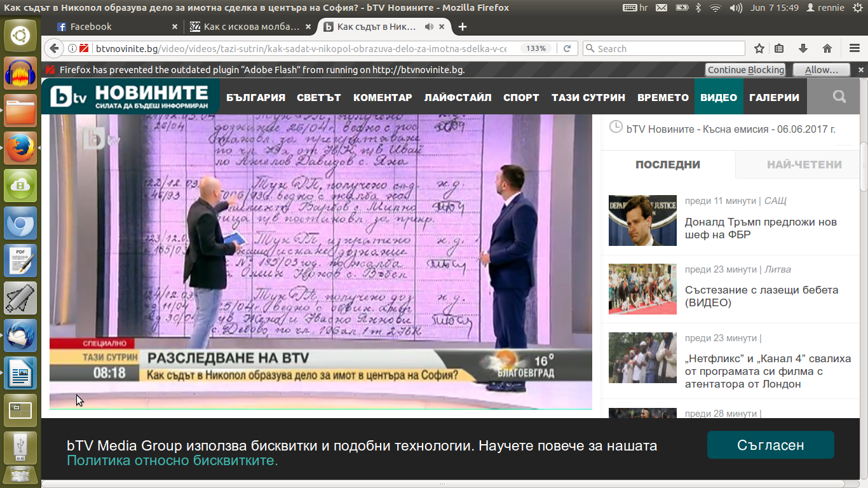This screenshot has height=488, width=868.
Task: Open a new tab with plus button
Action: (x=463, y=27)
